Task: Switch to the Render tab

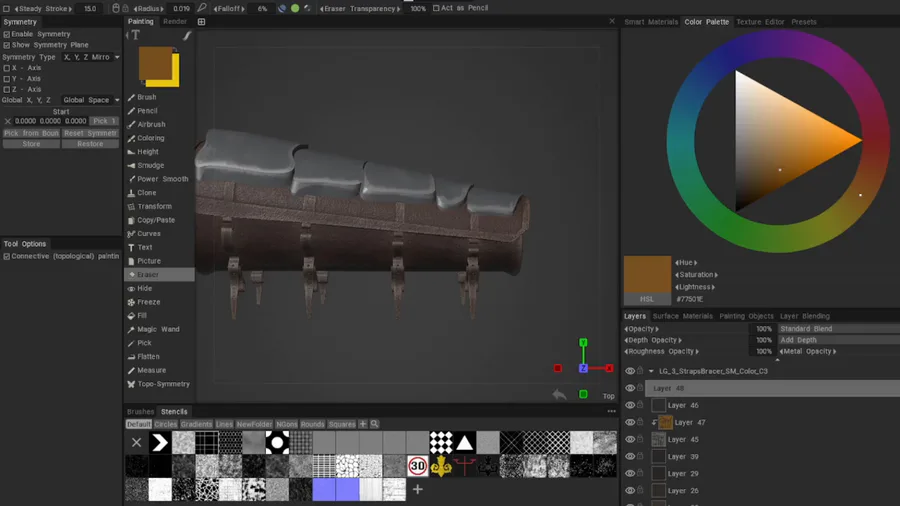Action: pos(175,21)
